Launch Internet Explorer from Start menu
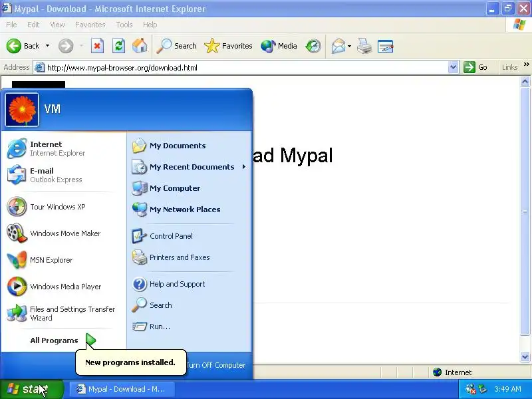Image resolution: width=532 pixels, height=399 pixels. [x=64, y=148]
